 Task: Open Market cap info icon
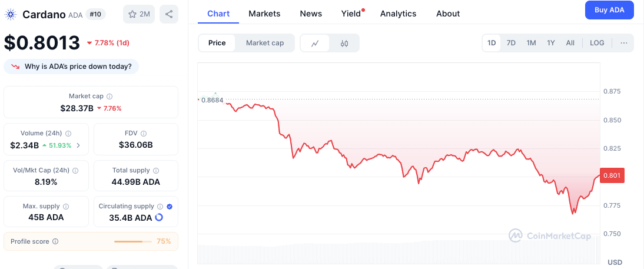[109, 97]
